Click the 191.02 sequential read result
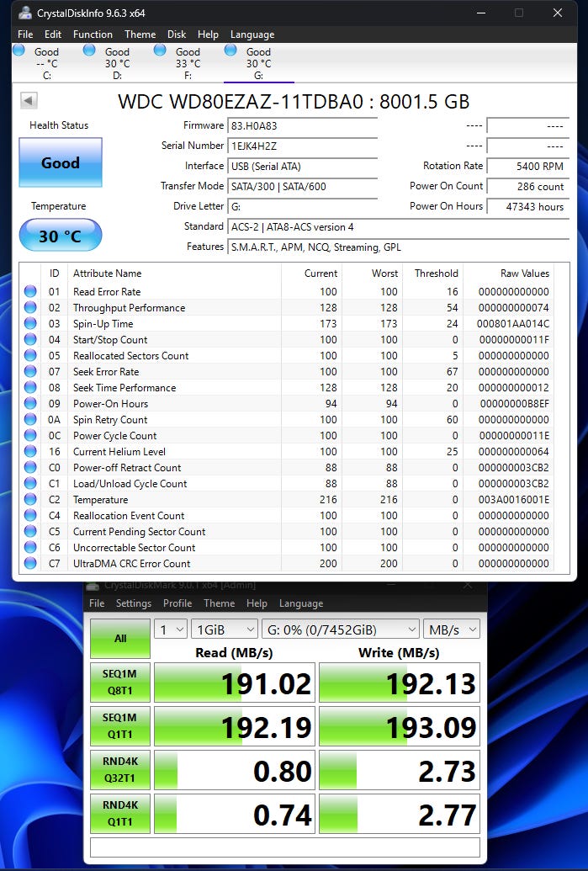This screenshot has width=588, height=871. [x=235, y=682]
